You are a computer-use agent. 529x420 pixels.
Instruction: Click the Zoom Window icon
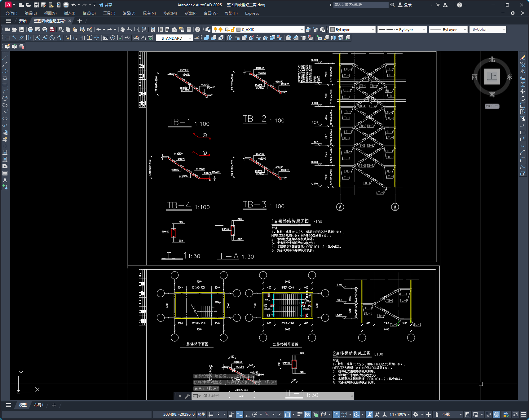tap(137, 29)
